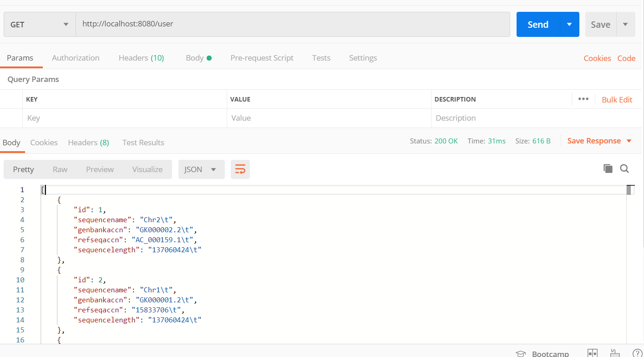
Task: Click the response body scrollbar thumb
Action: 629,190
